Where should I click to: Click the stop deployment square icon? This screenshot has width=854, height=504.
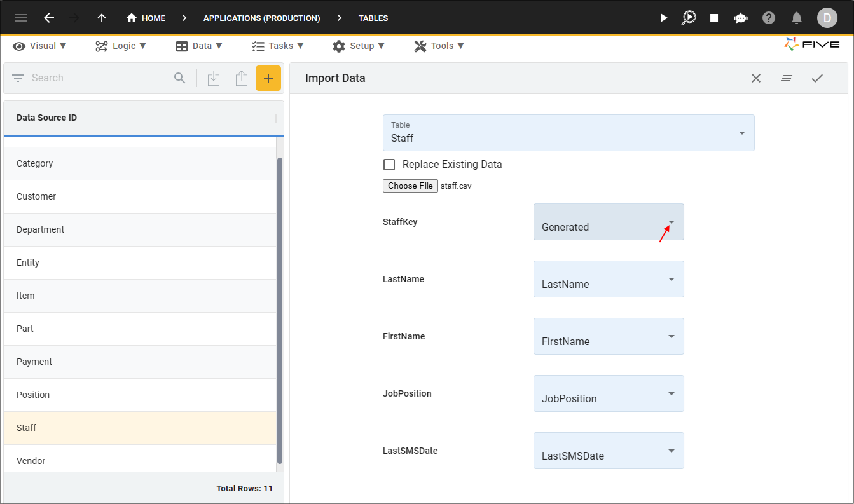click(714, 18)
